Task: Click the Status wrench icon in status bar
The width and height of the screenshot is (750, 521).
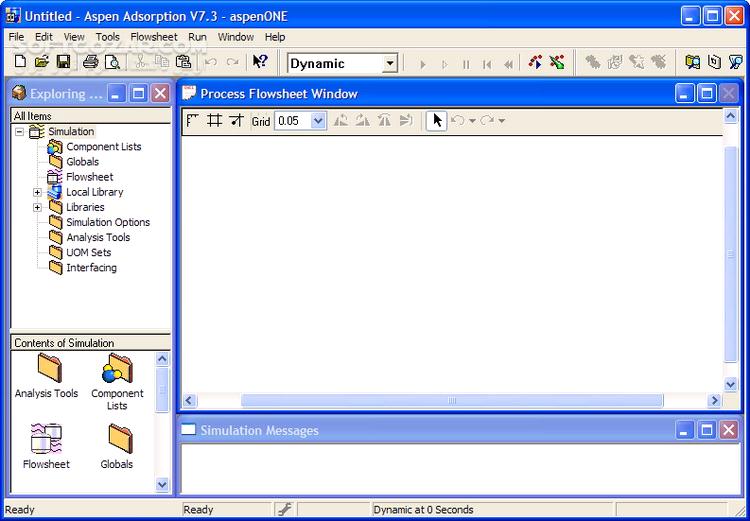Action: click(x=285, y=510)
